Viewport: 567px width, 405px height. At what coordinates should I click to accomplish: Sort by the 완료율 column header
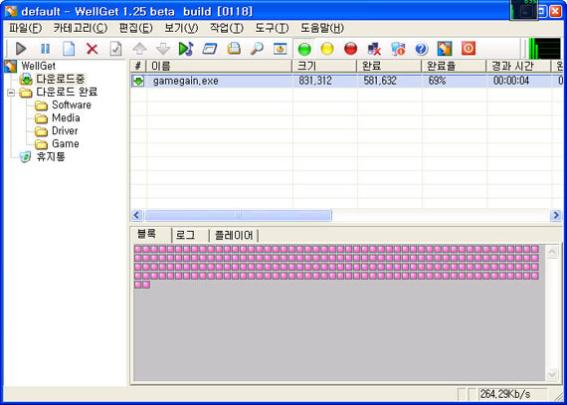(454, 66)
